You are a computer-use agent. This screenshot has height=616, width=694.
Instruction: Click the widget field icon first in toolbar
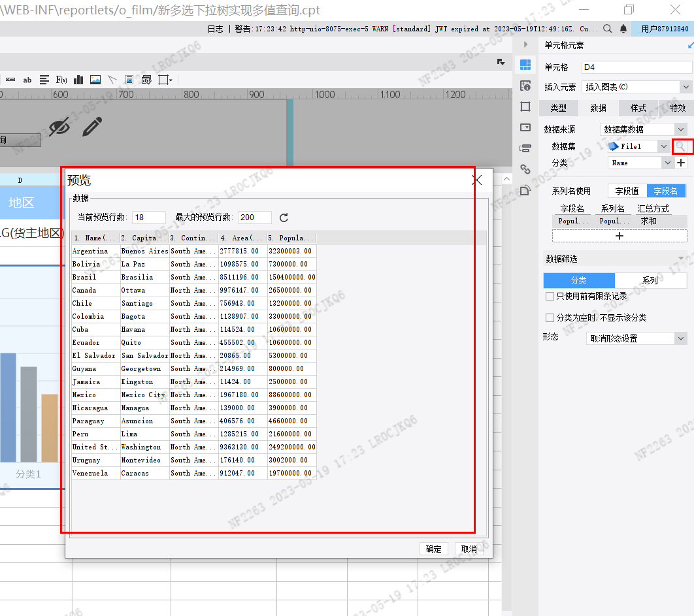click(10, 80)
